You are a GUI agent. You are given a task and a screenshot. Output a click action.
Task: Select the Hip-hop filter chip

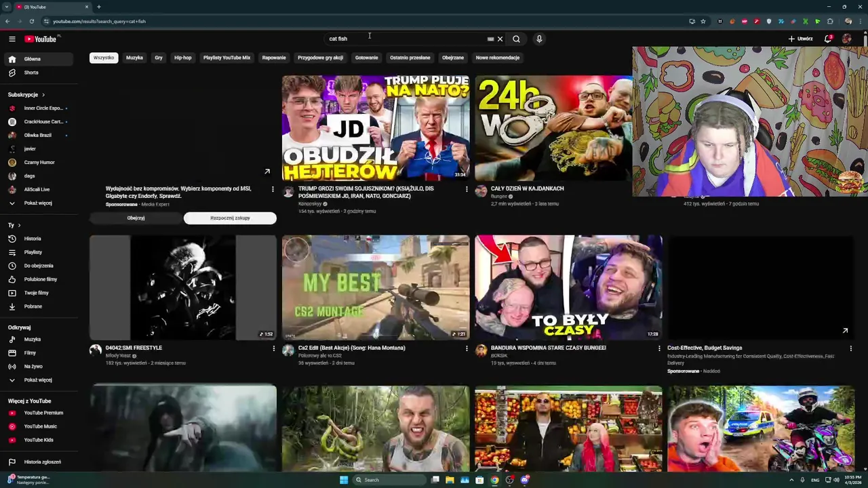pos(182,58)
